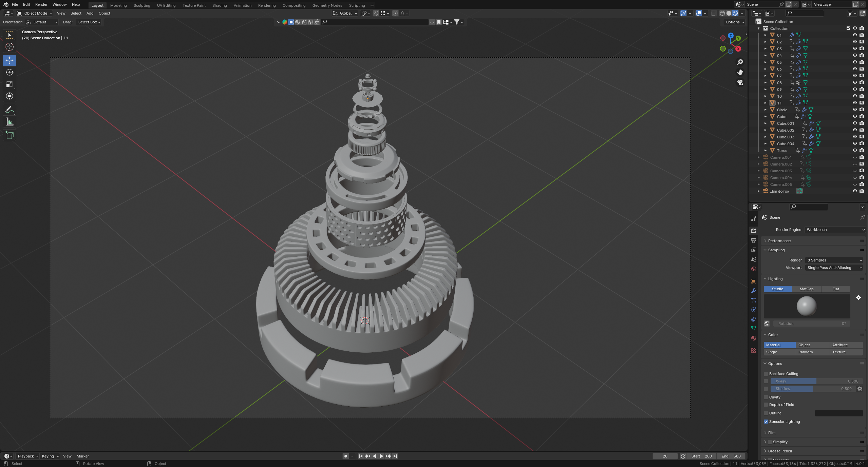Click the Outline color swatch
Viewport: 868px width, 467px height.
pyautogui.click(x=838, y=413)
